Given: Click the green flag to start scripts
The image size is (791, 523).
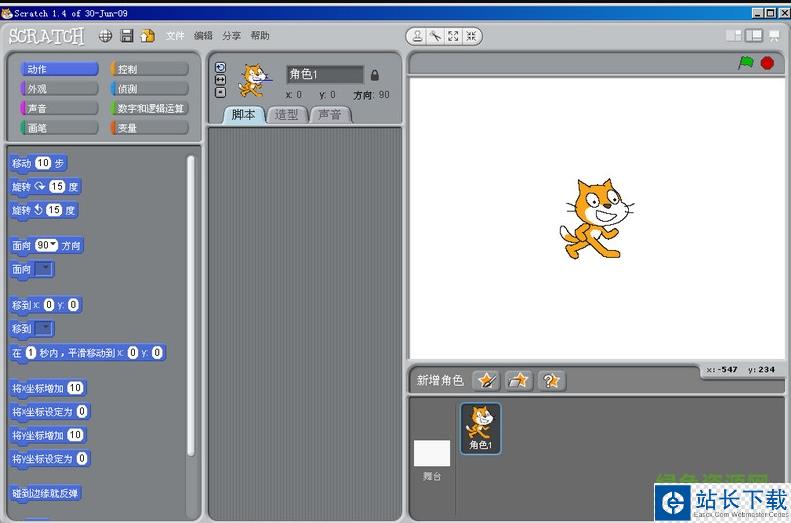Looking at the screenshot, I should click(x=745, y=63).
